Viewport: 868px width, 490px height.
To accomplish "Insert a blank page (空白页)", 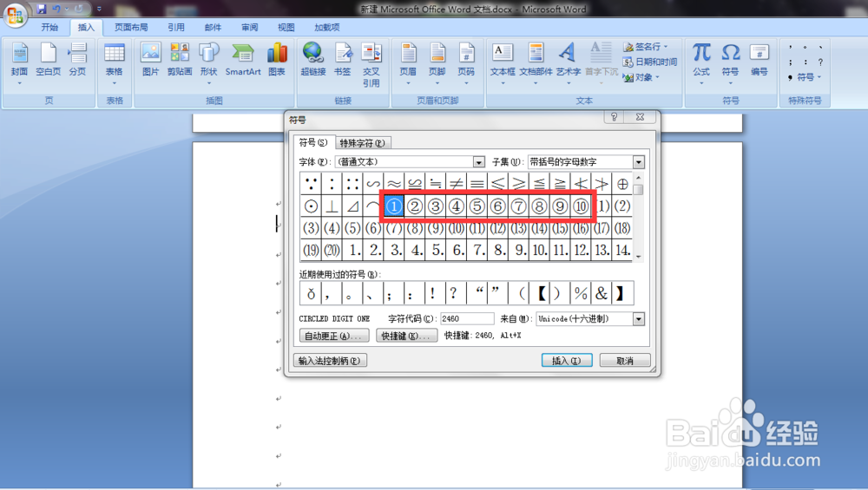I will pyautogui.click(x=48, y=60).
